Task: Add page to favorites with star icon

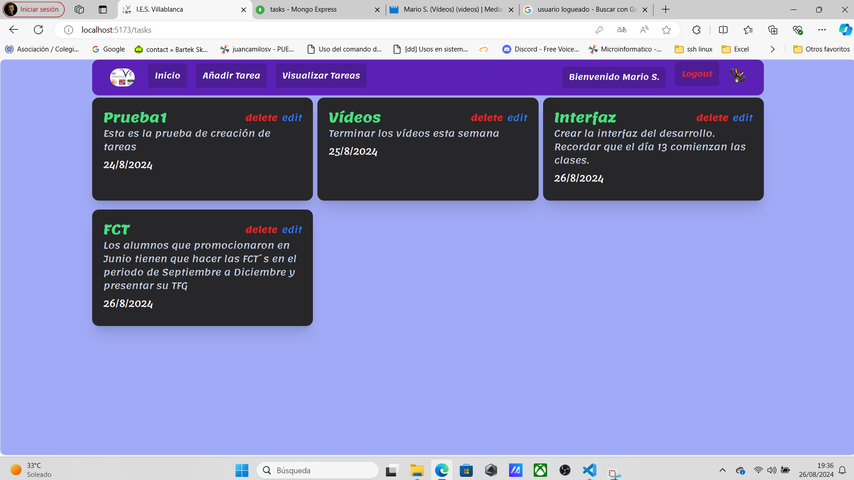Action: [x=666, y=30]
